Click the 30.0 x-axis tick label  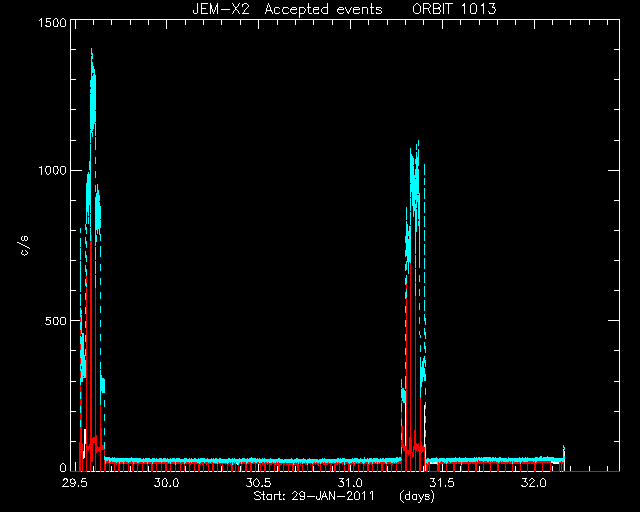click(x=167, y=483)
